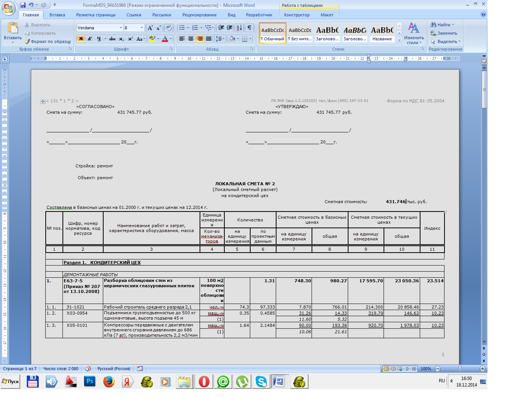Screen dimensions: 526x420
Task: Click the Office button
Action: pos(8,8)
